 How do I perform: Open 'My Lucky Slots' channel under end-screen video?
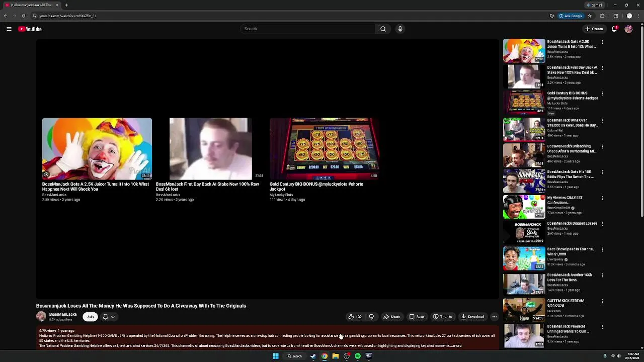pyautogui.click(x=281, y=195)
